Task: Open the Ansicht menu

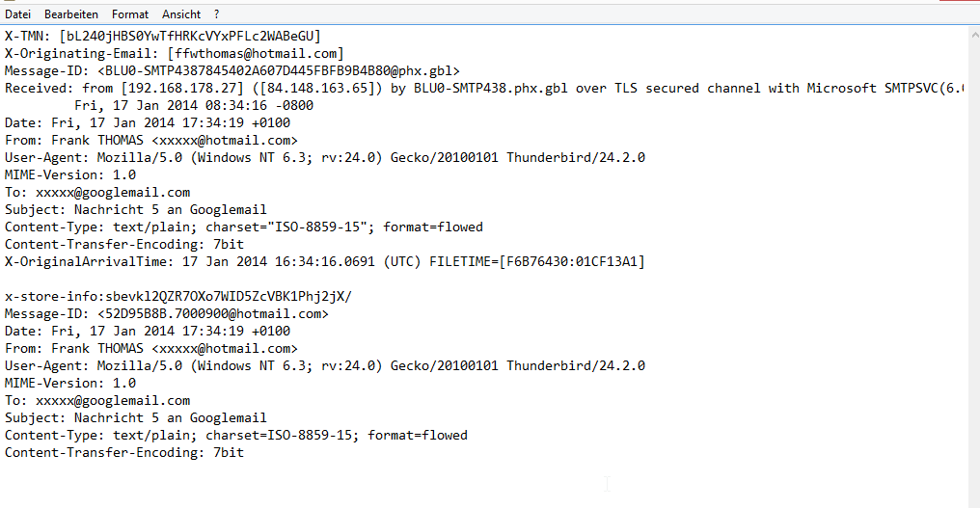Action: click(x=181, y=14)
